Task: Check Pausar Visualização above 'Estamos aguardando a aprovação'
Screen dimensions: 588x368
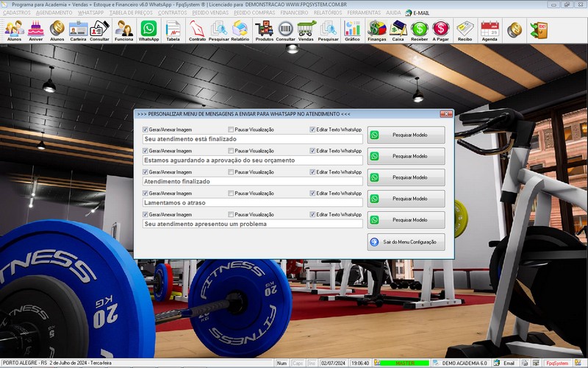Action: click(x=231, y=151)
